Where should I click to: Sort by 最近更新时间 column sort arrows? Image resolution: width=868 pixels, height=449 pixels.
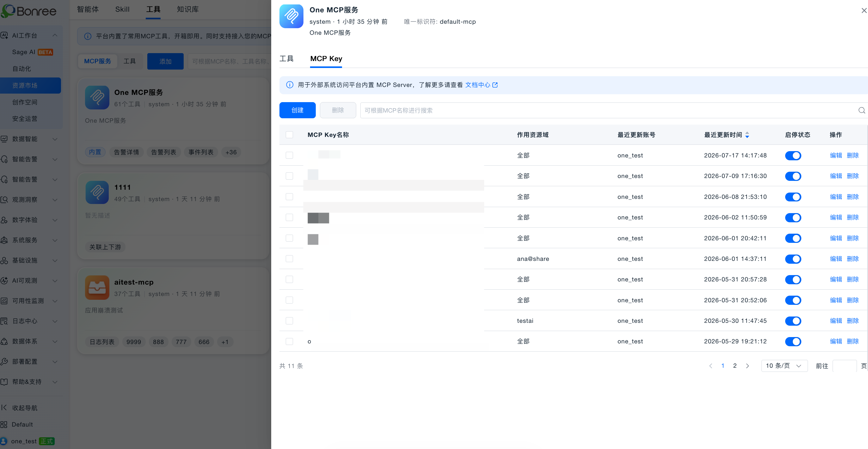click(747, 135)
